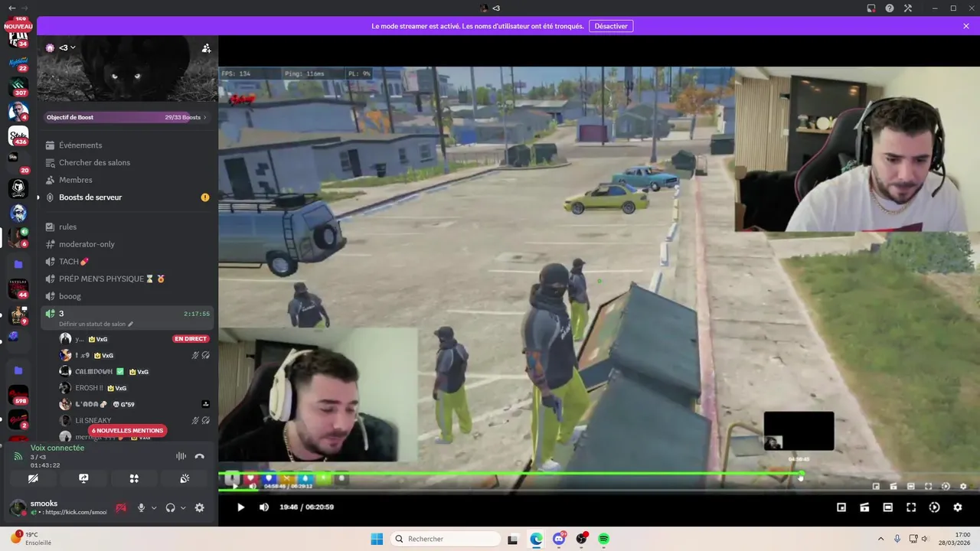
Task: Click the Désactiver streamer mode button
Action: (611, 26)
